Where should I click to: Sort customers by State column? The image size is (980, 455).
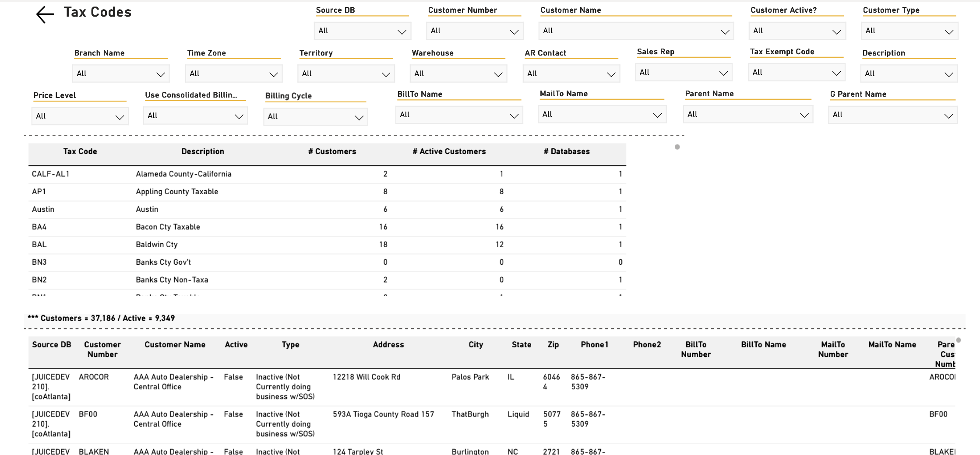pos(522,345)
